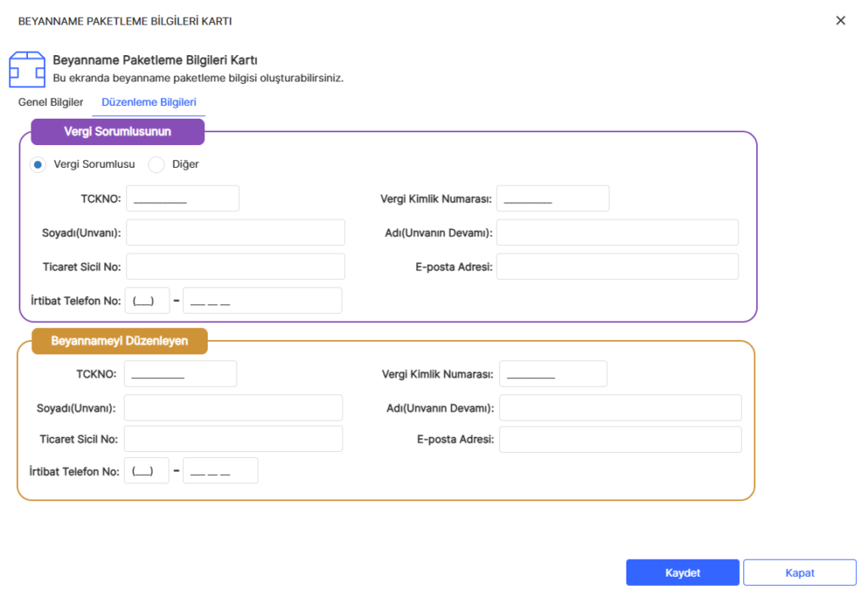Select the Diğer radio button

tap(156, 165)
